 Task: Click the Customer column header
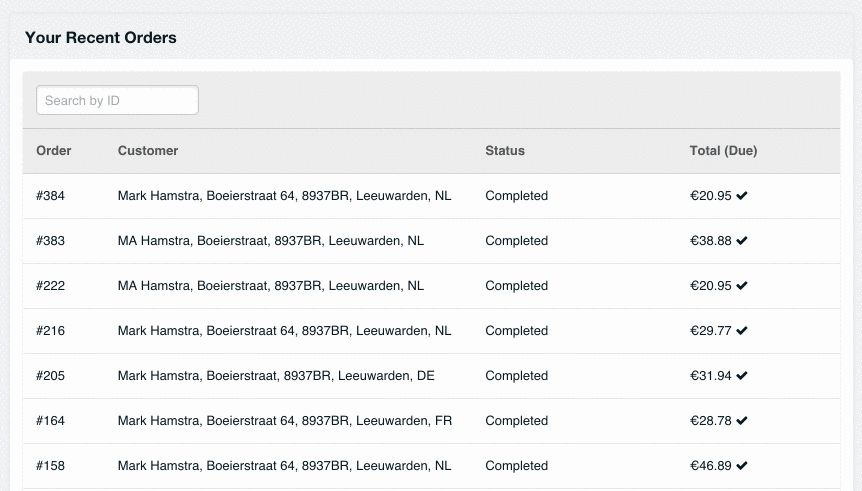point(148,151)
